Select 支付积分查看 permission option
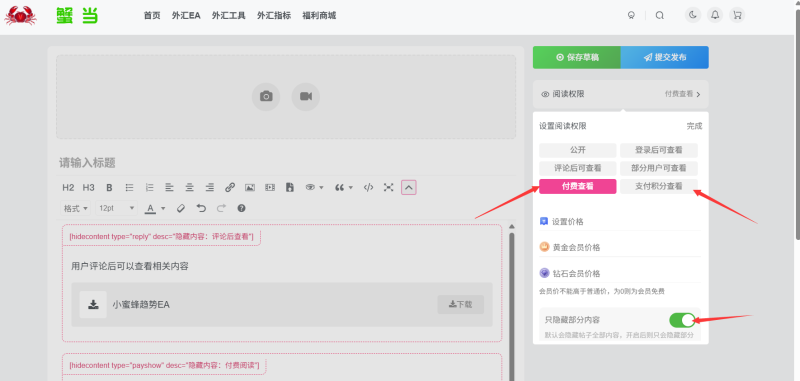 tap(659, 186)
